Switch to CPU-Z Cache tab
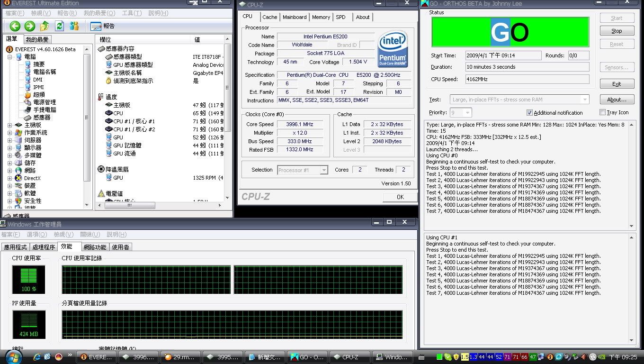This screenshot has height=364, width=644. [x=270, y=17]
